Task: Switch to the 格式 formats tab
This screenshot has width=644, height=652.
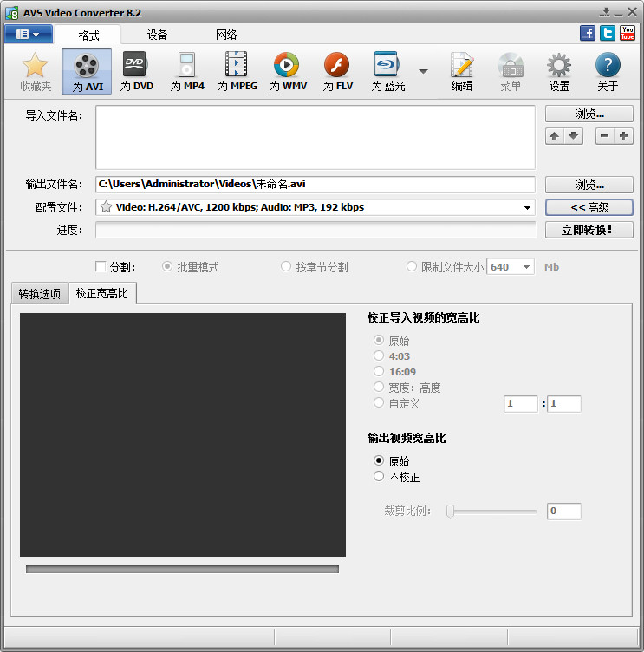Action: 88,36
